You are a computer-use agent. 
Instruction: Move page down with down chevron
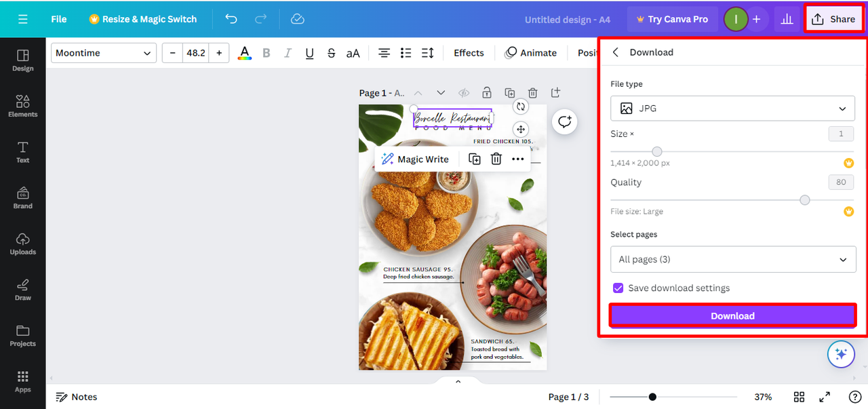[441, 93]
